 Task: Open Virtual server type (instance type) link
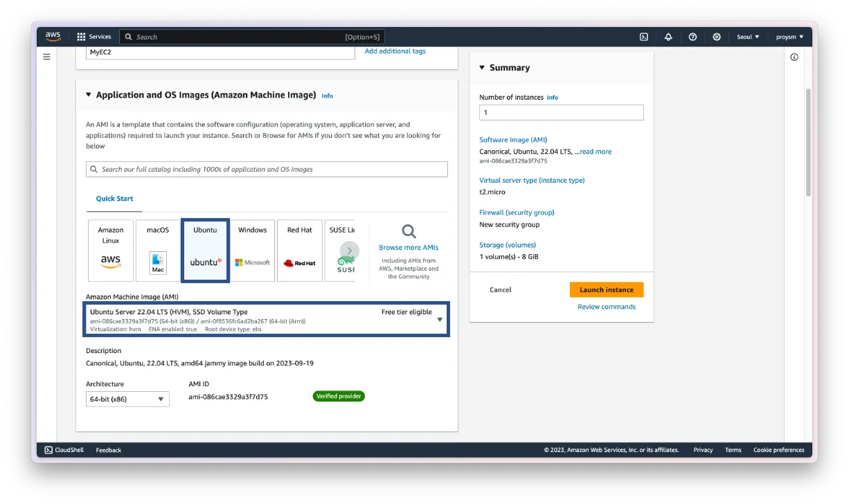532,180
